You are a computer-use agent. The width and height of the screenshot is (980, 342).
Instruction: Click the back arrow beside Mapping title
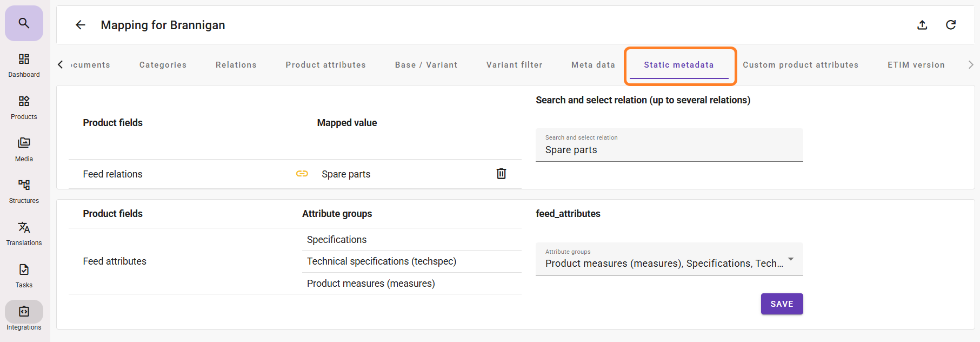click(x=81, y=25)
